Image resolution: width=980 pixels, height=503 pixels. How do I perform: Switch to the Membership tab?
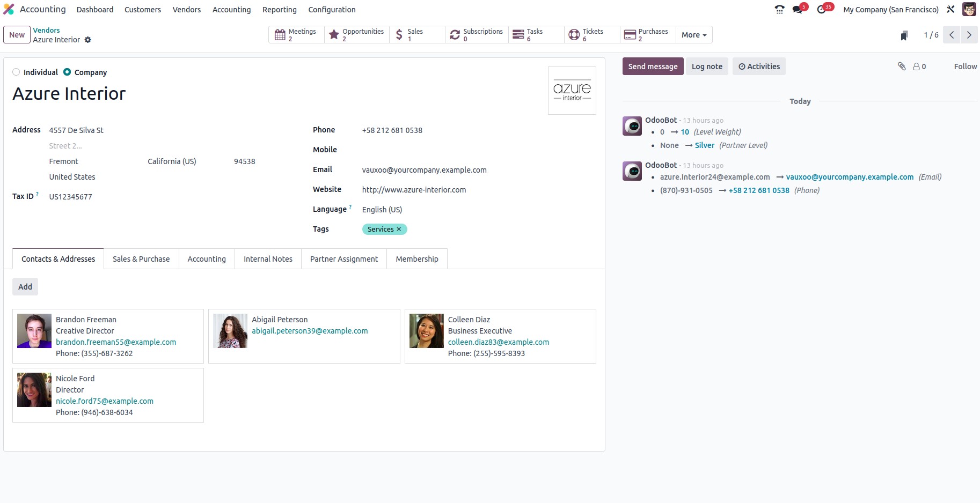(x=417, y=259)
